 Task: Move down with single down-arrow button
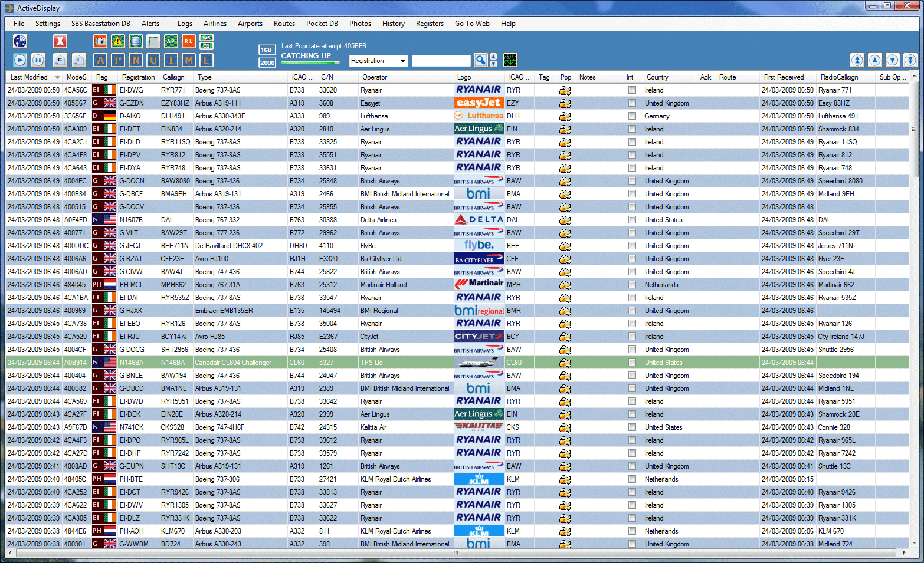coord(893,60)
